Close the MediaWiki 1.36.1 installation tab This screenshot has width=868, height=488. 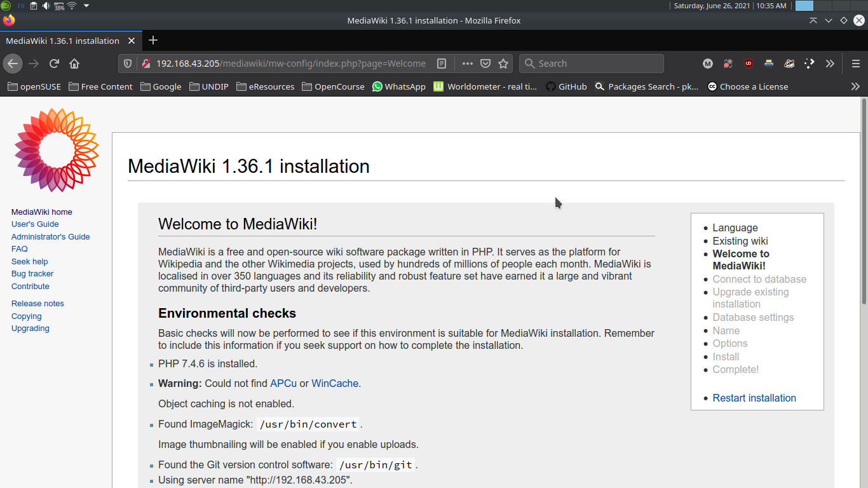[132, 41]
